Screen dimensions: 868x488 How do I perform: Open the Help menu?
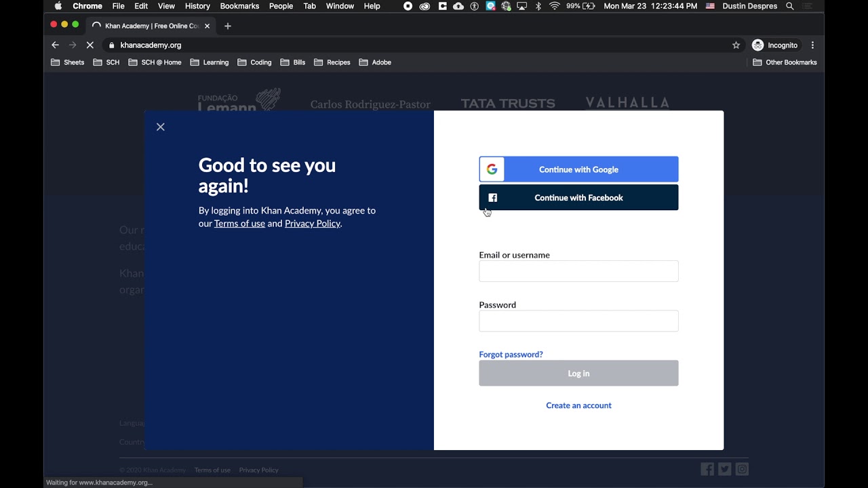pyautogui.click(x=372, y=6)
